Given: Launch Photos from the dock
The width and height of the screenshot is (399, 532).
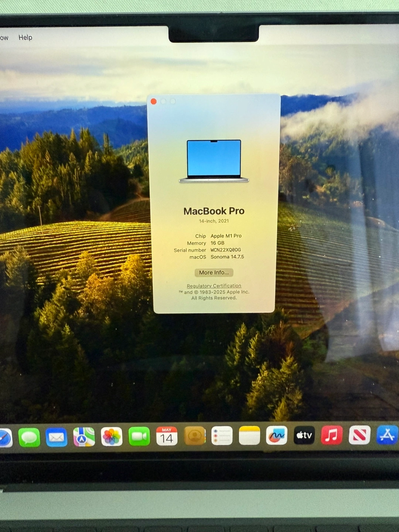Looking at the screenshot, I should (x=112, y=437).
